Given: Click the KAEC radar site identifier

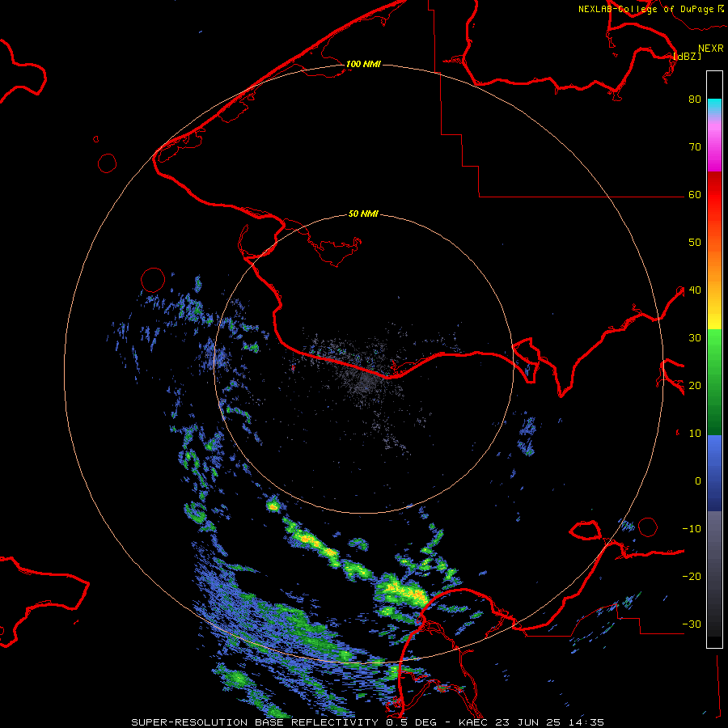Looking at the screenshot, I should [473, 722].
